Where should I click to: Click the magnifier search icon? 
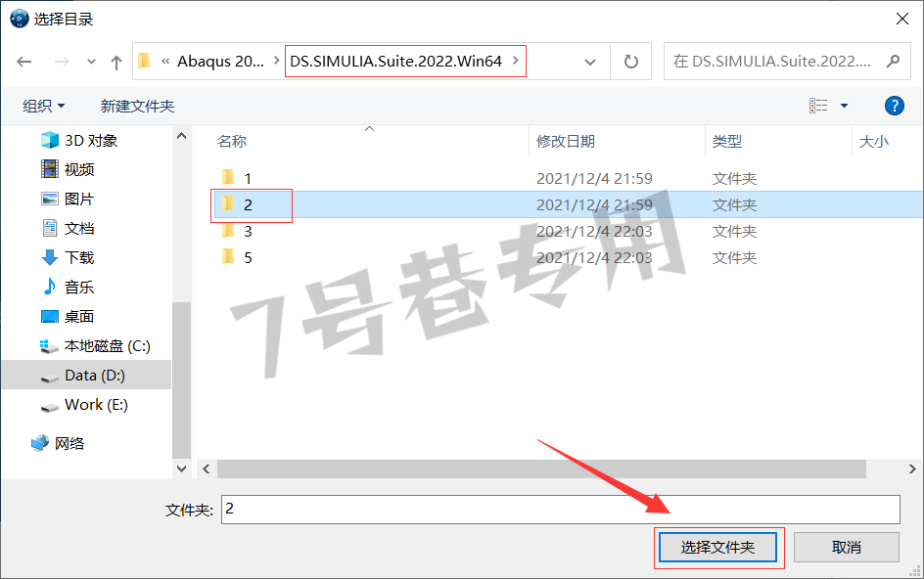click(x=894, y=61)
